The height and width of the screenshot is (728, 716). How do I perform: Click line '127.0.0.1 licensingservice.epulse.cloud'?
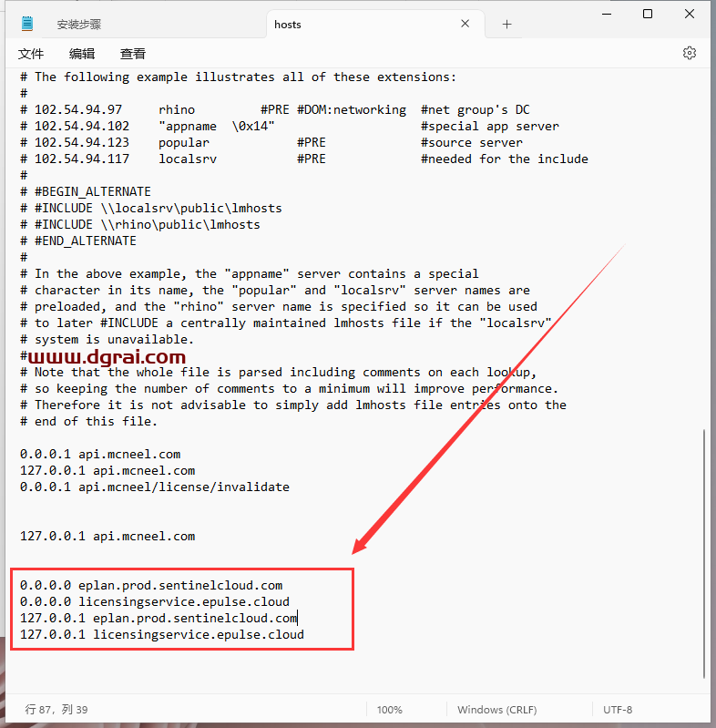[162, 635]
